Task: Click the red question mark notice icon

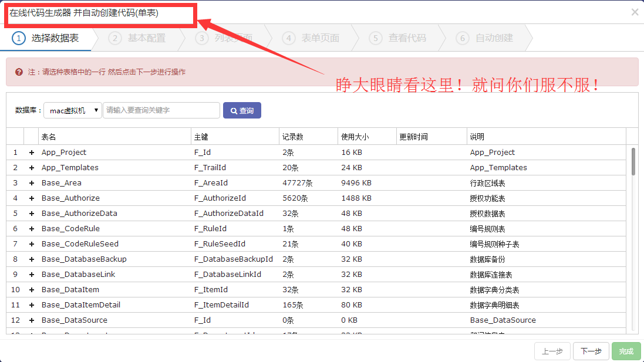Action: [x=19, y=72]
